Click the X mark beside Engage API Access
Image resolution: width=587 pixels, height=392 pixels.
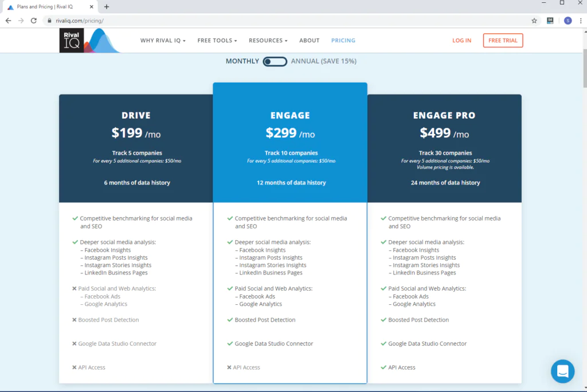coord(229,367)
